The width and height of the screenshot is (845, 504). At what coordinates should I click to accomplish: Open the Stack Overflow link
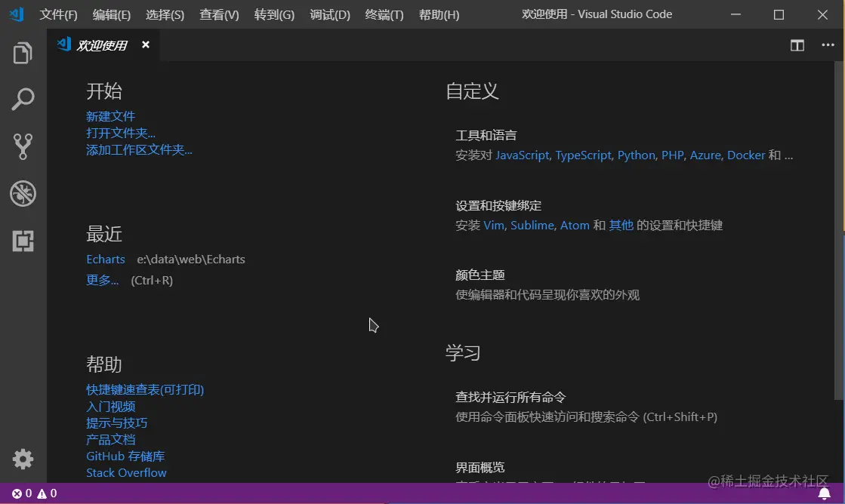click(x=126, y=473)
